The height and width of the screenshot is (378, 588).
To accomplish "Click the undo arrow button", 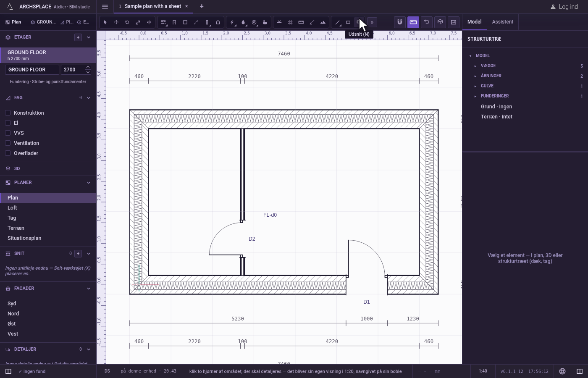I will tap(427, 22).
